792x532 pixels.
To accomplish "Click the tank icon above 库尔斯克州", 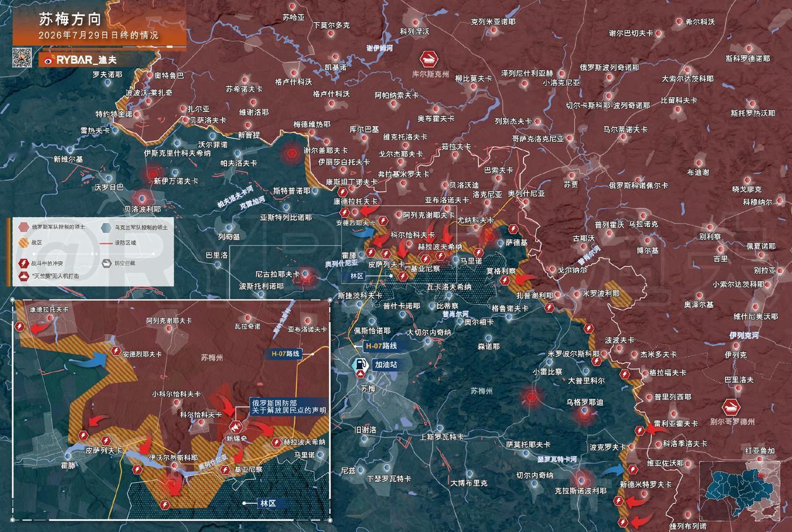I will coord(428,59).
